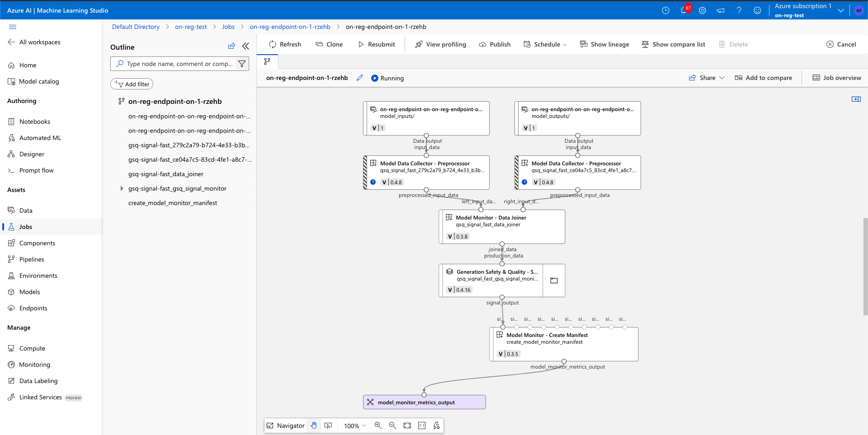
Task: Open Notebooks in sidebar
Action: (x=29, y=122)
